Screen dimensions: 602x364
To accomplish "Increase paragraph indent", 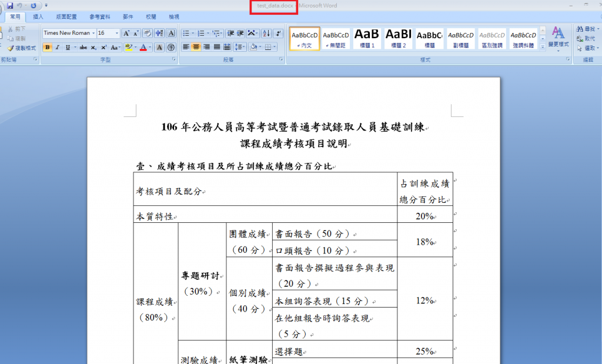I will (x=240, y=34).
